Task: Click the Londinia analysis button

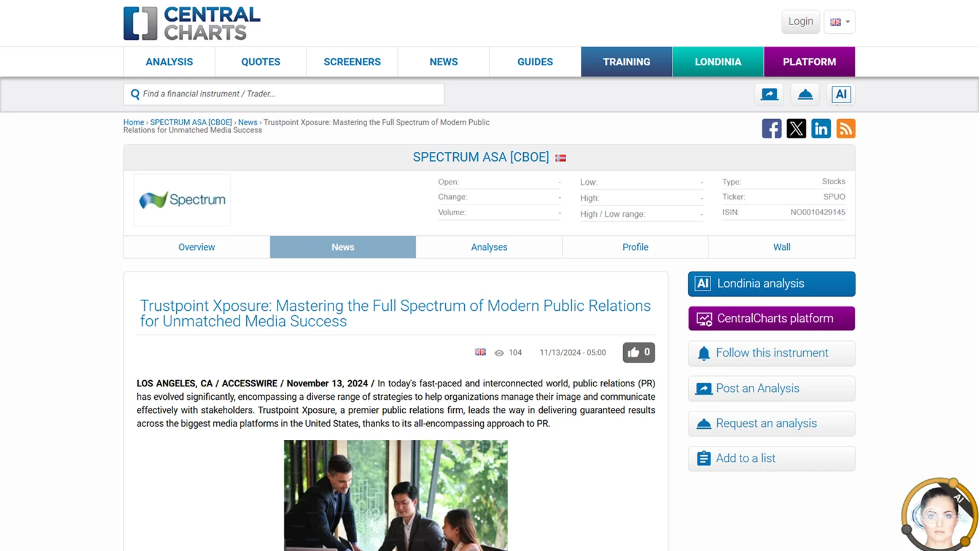Action: pyautogui.click(x=772, y=284)
